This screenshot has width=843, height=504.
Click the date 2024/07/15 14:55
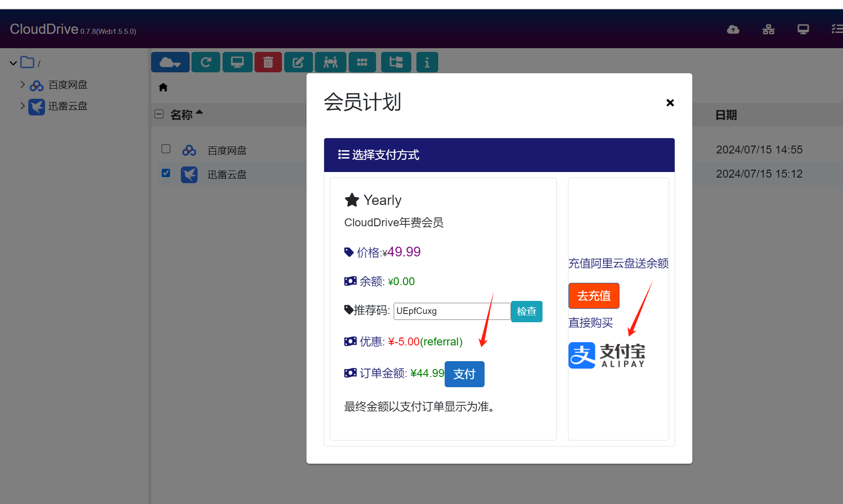tap(759, 150)
